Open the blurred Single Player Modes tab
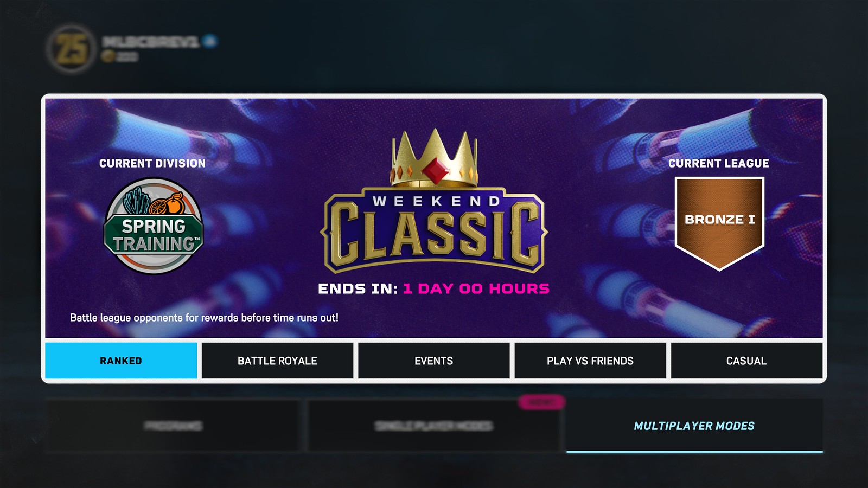868x488 pixels. [x=434, y=426]
